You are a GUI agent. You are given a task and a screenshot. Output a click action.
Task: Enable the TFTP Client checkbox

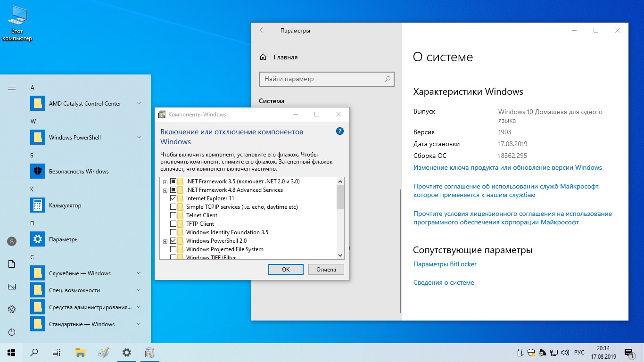(173, 224)
